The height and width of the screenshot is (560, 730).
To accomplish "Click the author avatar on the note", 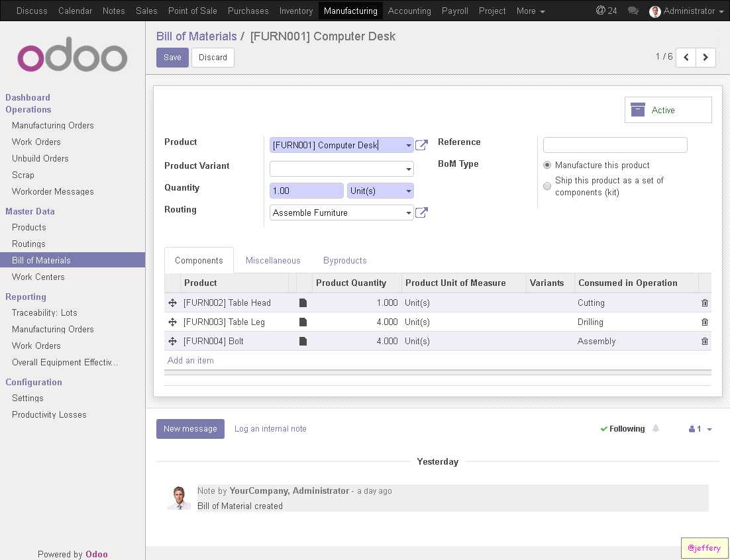I will click(x=179, y=498).
